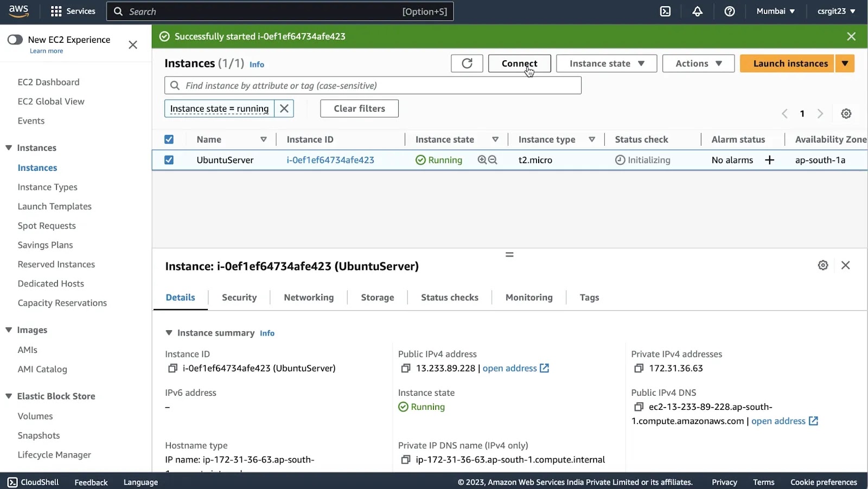Click the Connect button

coord(519,63)
